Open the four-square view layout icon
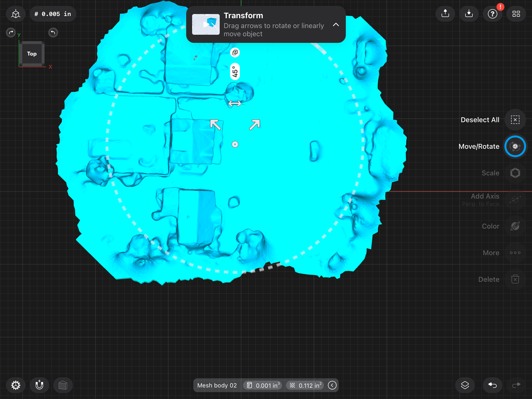Screen dimensions: 532x399 (516, 14)
